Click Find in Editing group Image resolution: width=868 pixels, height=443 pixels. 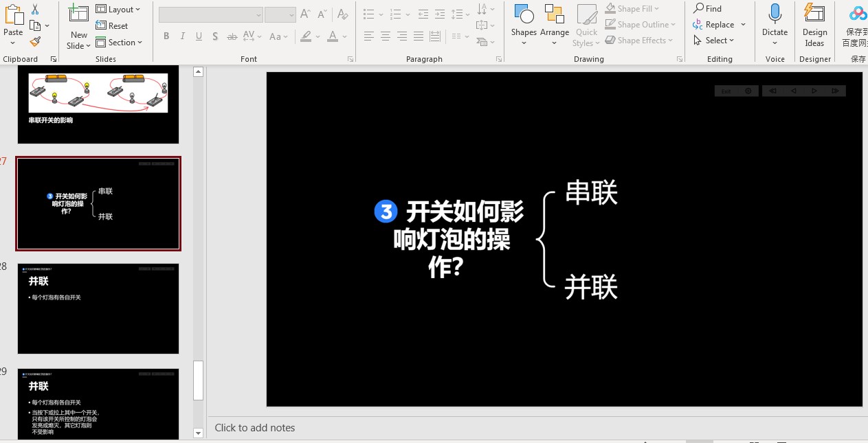point(708,9)
